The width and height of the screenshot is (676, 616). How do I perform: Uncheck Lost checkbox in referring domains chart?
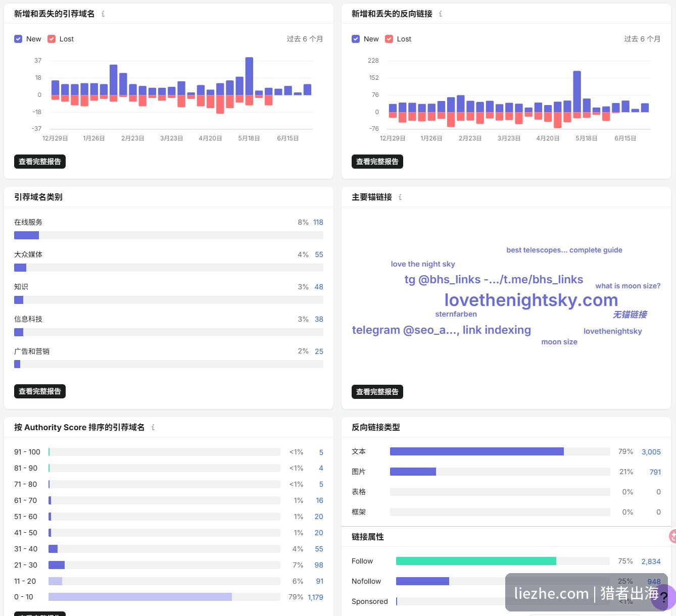[52, 39]
